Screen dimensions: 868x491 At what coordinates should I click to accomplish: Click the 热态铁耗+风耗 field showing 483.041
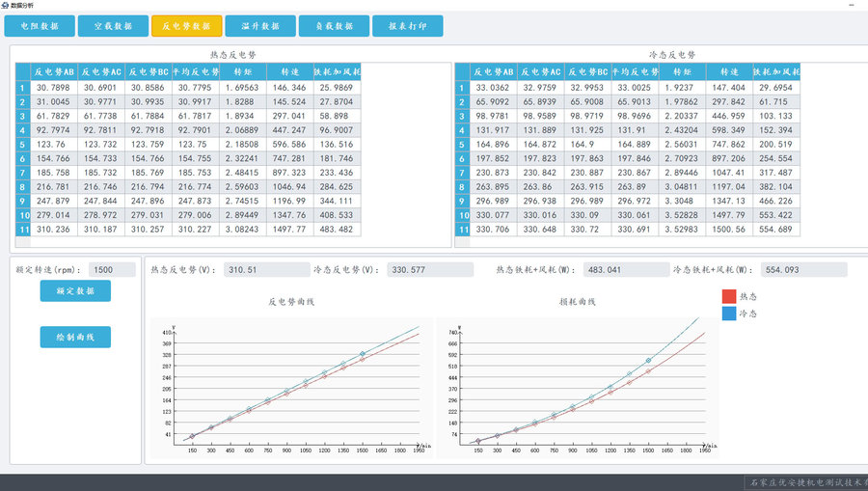pos(625,270)
